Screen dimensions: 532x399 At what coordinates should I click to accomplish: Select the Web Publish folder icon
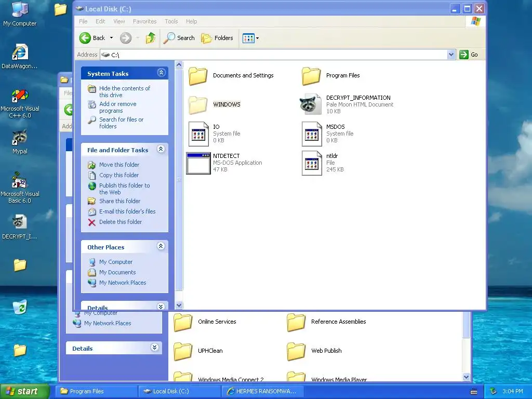296,351
